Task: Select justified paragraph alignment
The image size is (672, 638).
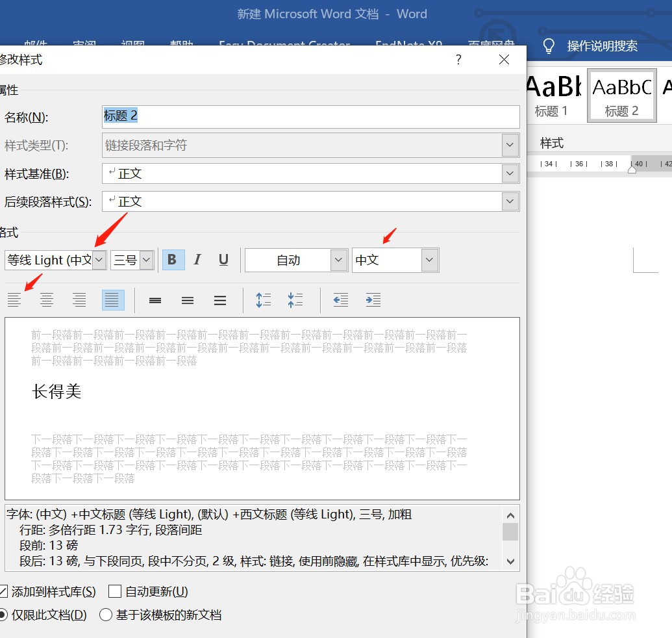Action: (113, 300)
